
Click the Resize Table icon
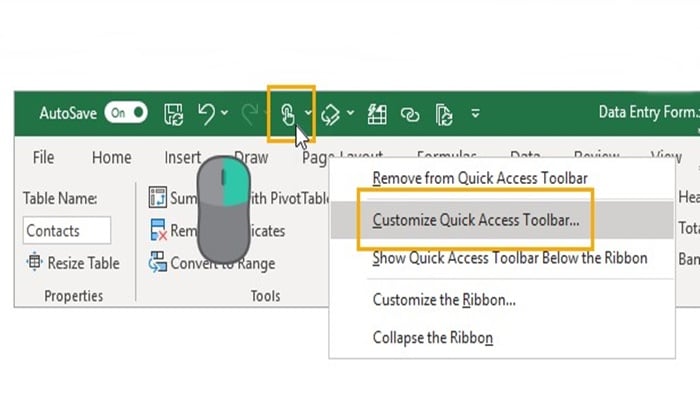(x=34, y=262)
